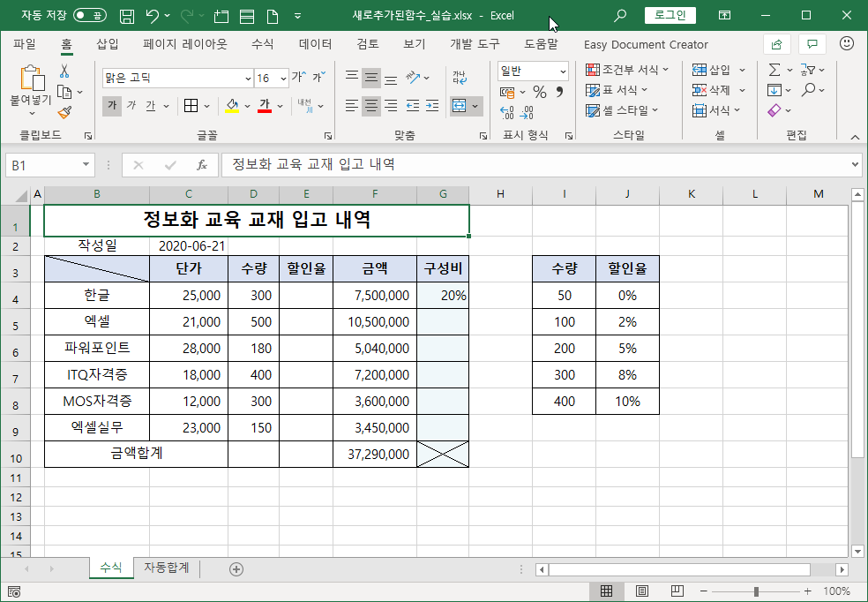Apply red font color
868x602 pixels.
click(x=265, y=105)
